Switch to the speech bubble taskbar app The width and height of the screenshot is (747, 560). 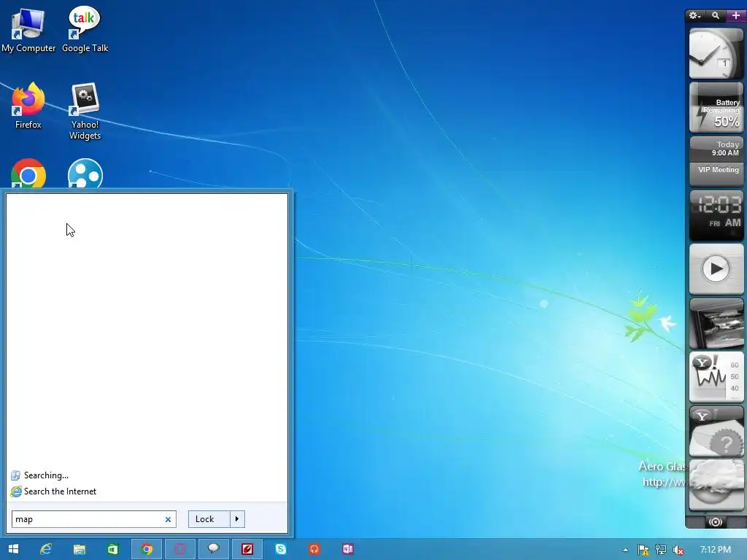(214, 549)
